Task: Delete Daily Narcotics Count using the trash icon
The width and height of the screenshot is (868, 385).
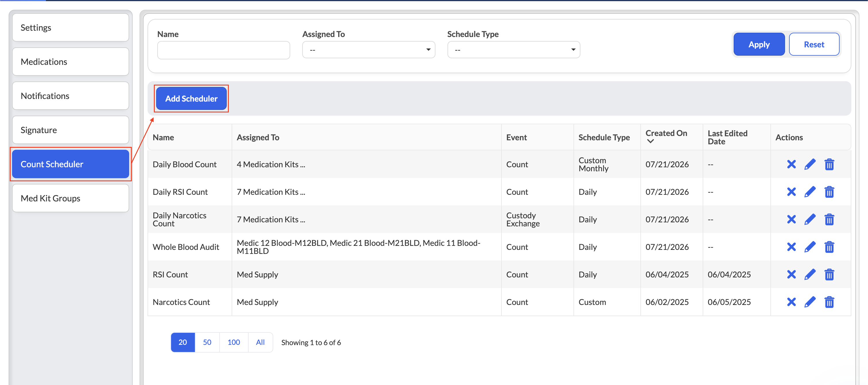Action: pos(829,220)
